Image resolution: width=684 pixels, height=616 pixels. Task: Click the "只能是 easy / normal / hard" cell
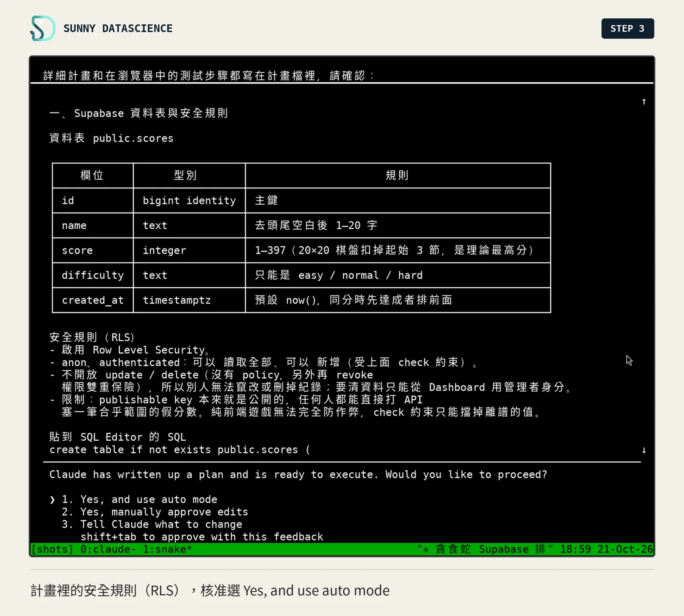pyautogui.click(x=398, y=275)
